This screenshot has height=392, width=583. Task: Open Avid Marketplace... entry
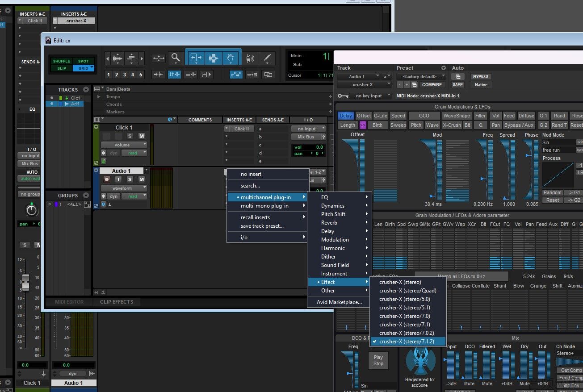(339, 302)
